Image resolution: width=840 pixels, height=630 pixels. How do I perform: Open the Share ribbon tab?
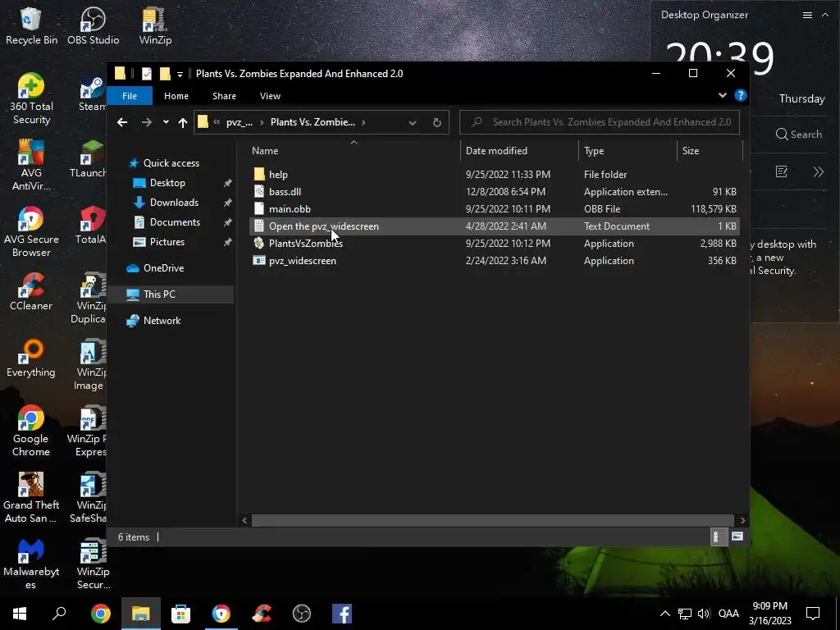[x=224, y=95]
